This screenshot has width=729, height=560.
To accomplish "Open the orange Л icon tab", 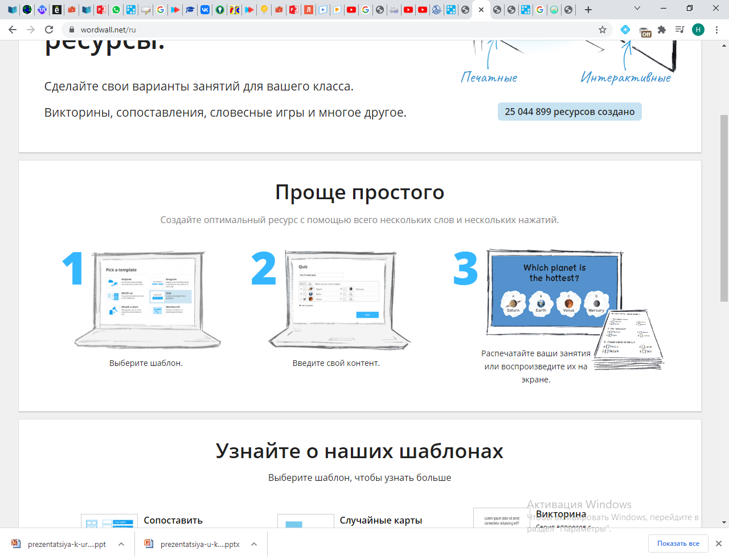I will [x=309, y=10].
